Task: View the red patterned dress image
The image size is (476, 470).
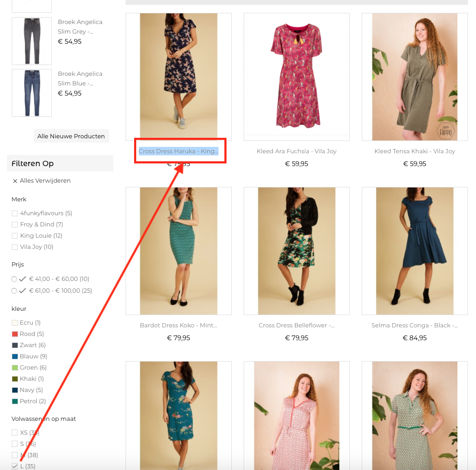Action: tap(296, 416)
